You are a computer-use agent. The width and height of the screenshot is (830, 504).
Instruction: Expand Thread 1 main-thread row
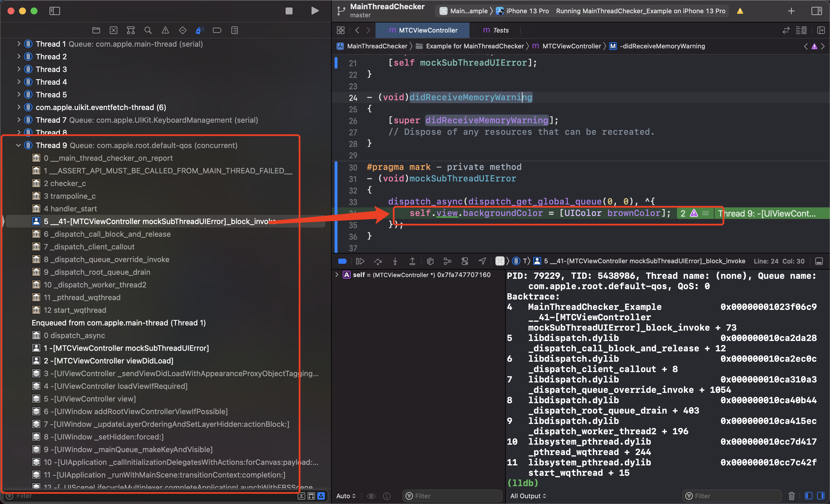point(18,44)
